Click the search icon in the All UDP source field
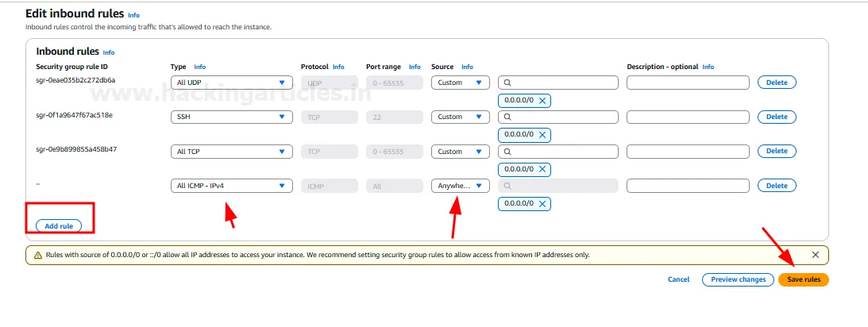This screenshot has width=868, height=327. tap(507, 83)
